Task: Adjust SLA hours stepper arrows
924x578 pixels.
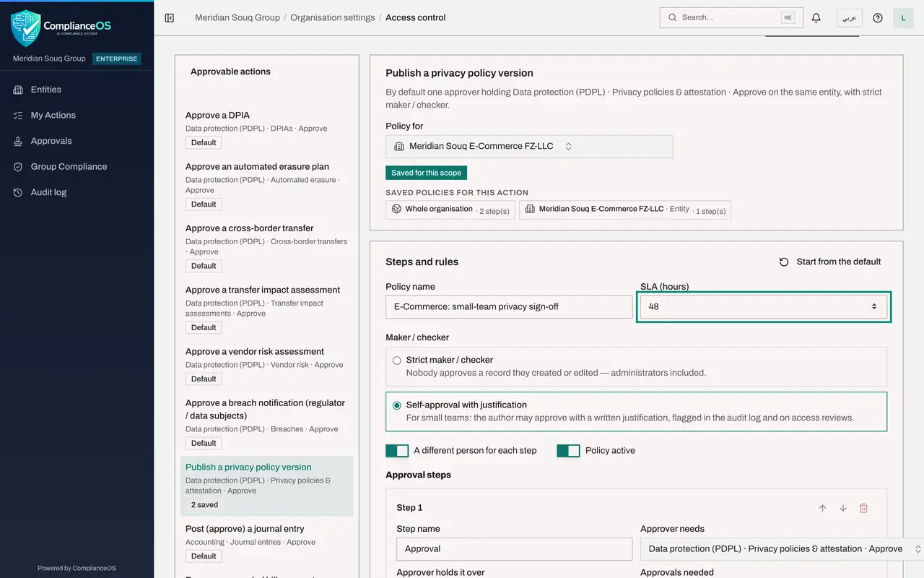Action: (873, 307)
